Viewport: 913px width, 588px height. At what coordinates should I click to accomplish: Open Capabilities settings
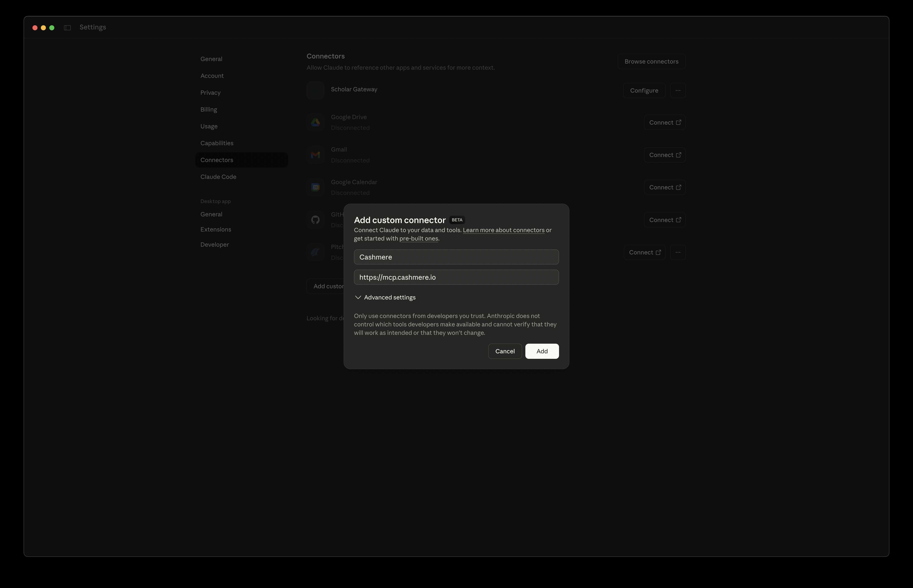(x=217, y=143)
